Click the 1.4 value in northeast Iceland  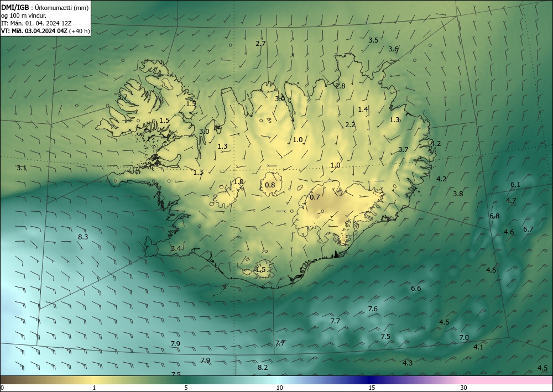coord(363,109)
